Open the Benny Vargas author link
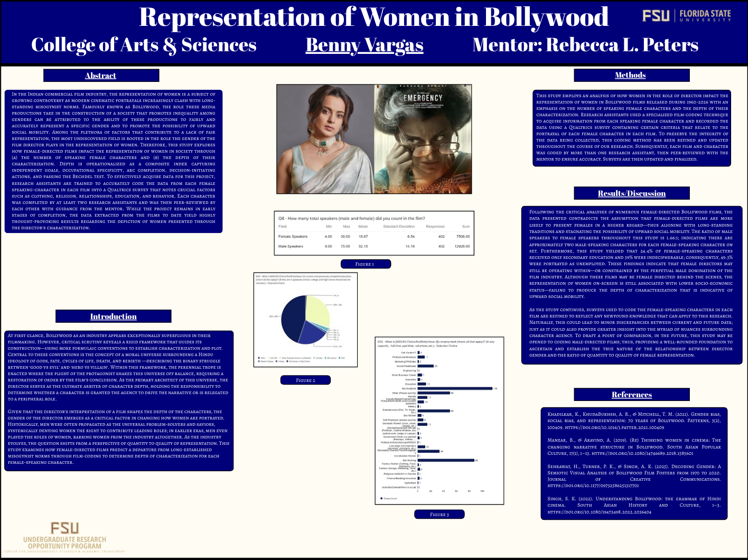 [364, 45]
